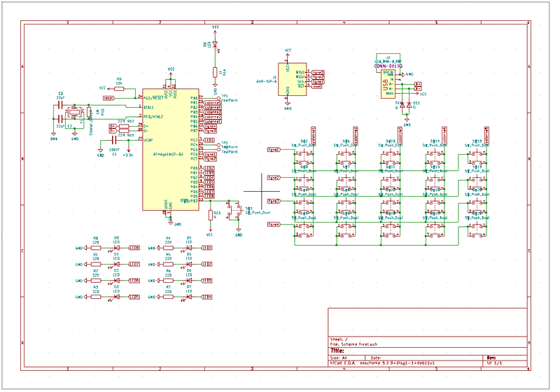Select the LED D9 below top VCC
This screenshot has width=560, height=392.
click(x=216, y=45)
